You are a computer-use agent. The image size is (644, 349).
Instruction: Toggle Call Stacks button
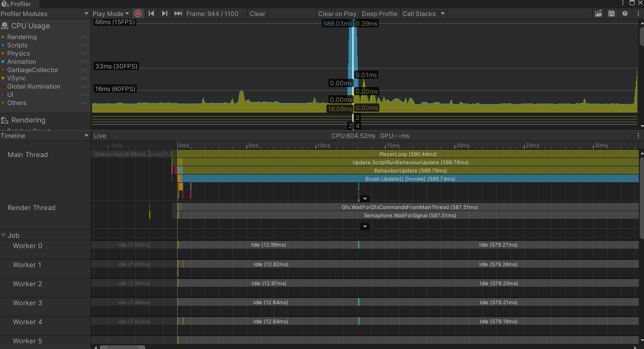point(419,14)
